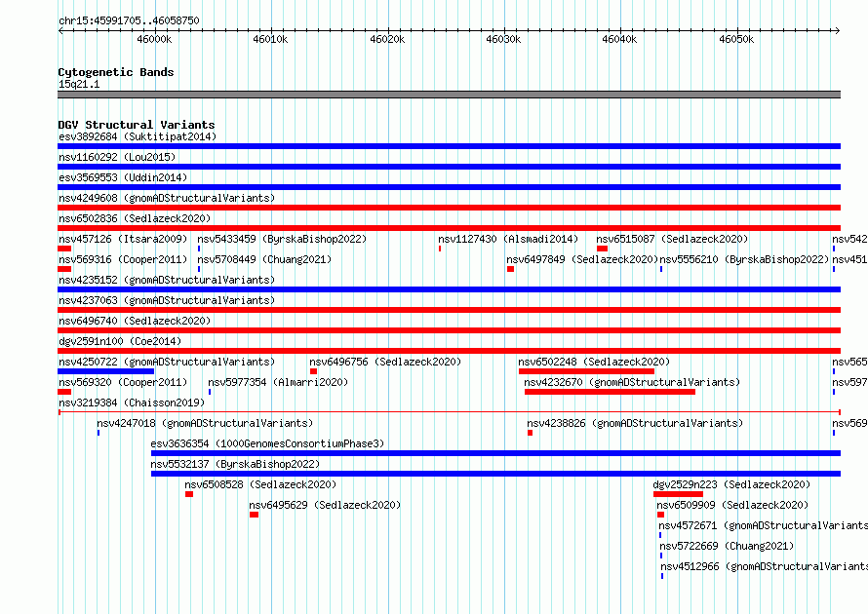Open nsv569320 (Cooper2011) variant
Image resolution: width=868 pixels, height=614 pixels.
point(123,382)
